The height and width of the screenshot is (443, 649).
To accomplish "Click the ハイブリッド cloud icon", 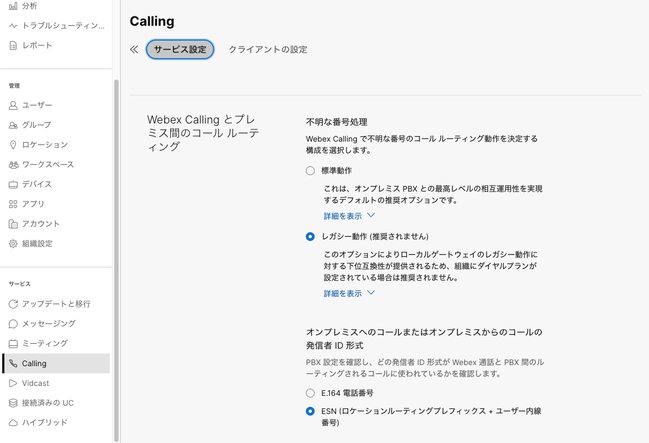I will click(x=13, y=423).
